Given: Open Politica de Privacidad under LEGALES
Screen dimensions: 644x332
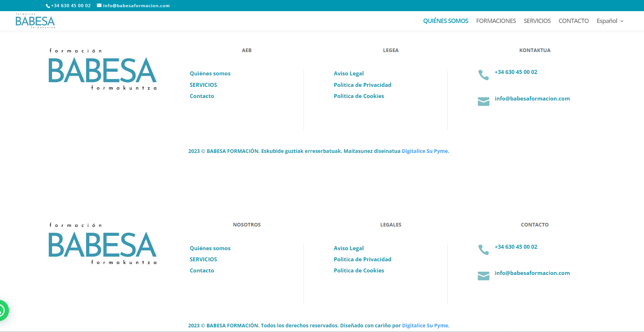Looking at the screenshot, I should (x=362, y=259).
